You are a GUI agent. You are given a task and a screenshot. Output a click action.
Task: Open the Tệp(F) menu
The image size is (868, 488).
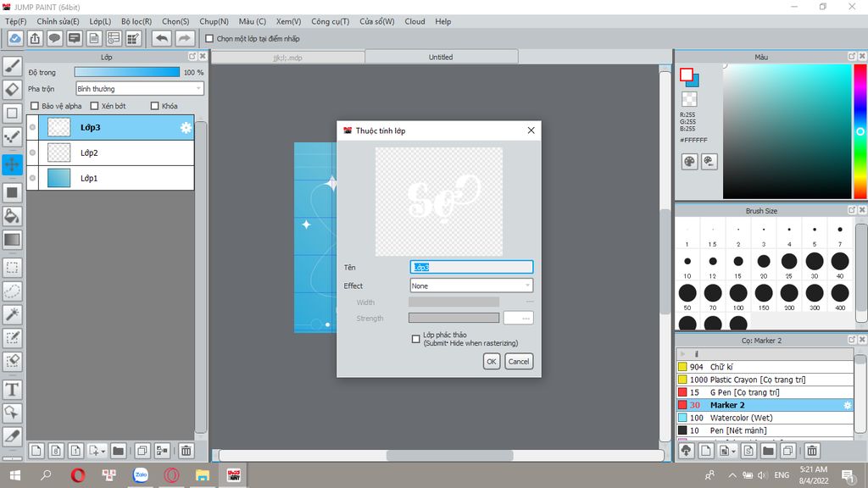tap(15, 21)
